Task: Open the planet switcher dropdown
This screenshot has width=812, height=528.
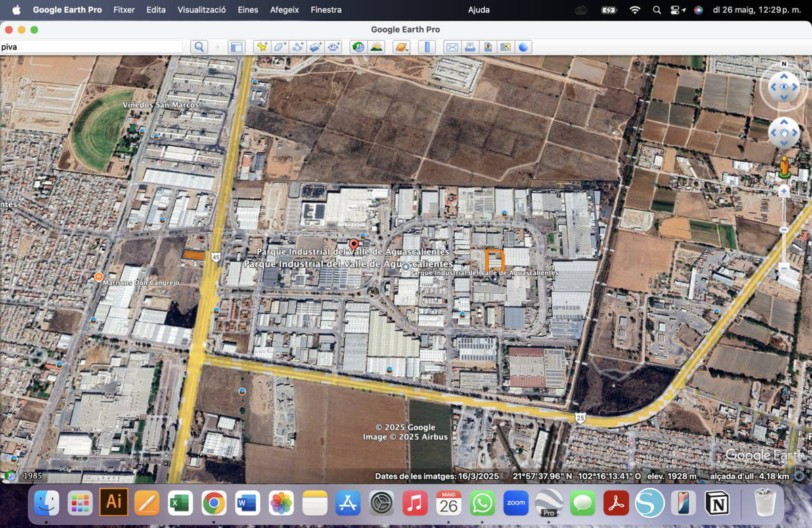Action: 401,47
